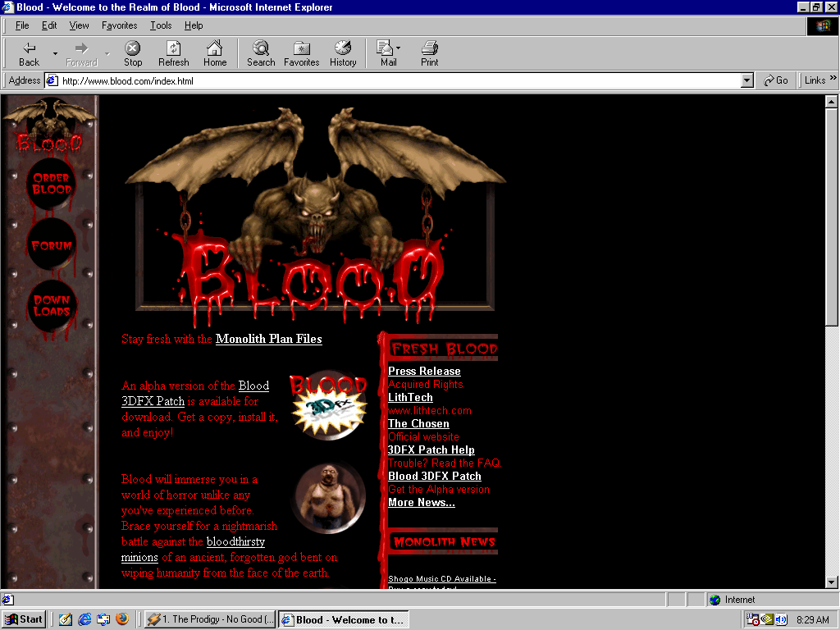Click the Start button on taskbar
Screen dimensions: 840x630
point(23,619)
